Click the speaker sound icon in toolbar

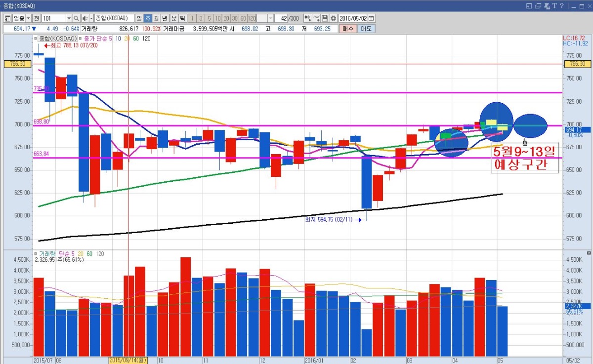85,18
